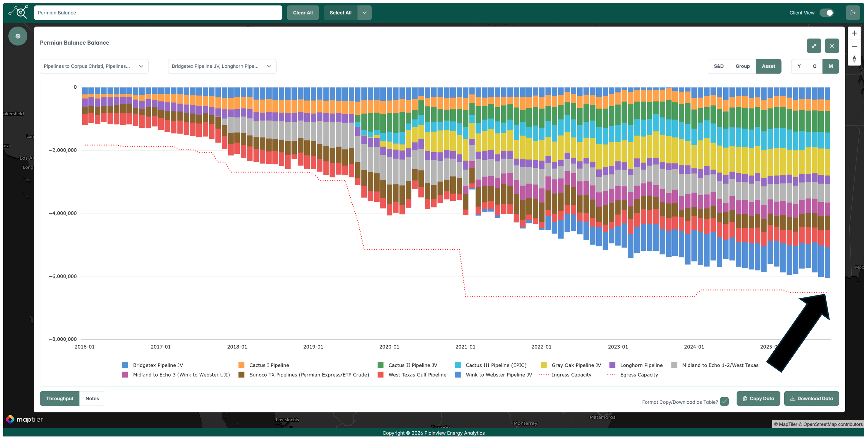
Task: Close the Permian Balance chart panel
Action: (x=832, y=46)
